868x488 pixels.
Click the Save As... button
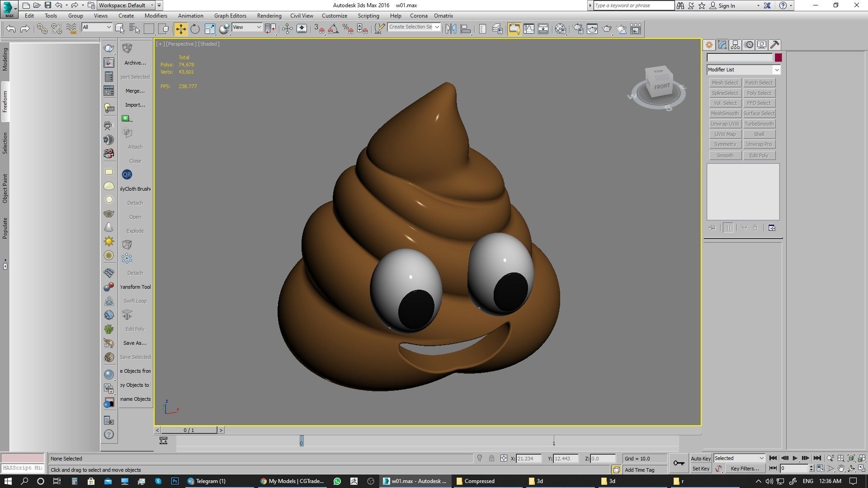[135, 343]
